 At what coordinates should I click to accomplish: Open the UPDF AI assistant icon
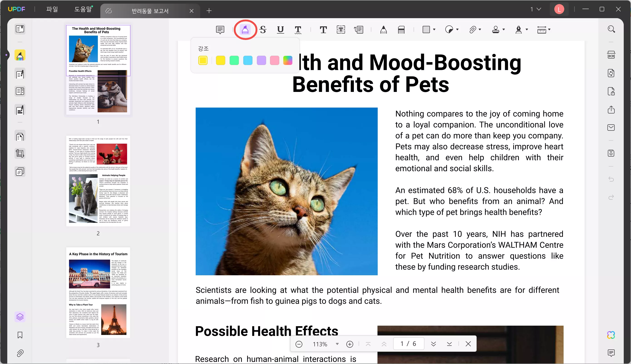[x=611, y=335]
